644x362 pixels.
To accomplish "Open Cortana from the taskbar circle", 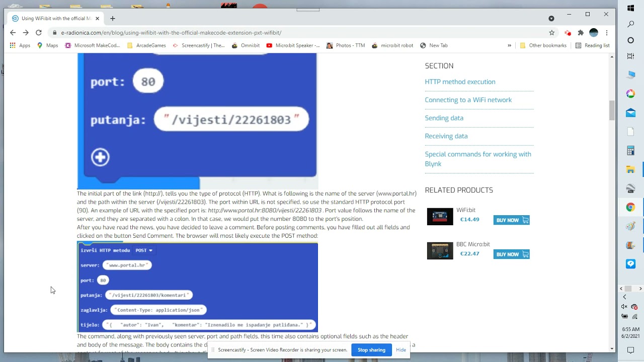I will click(x=631, y=40).
